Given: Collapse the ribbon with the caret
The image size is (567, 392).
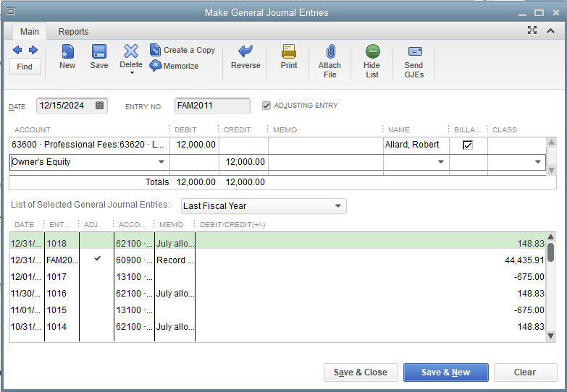Looking at the screenshot, I should pyautogui.click(x=551, y=30).
